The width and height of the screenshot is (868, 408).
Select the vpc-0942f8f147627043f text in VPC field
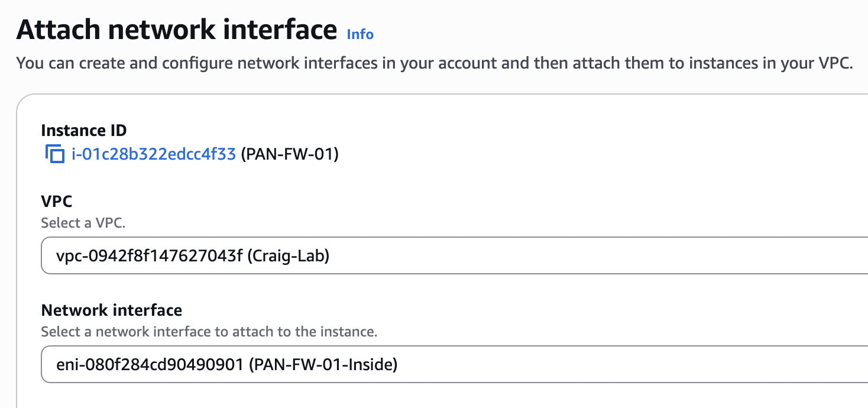click(x=151, y=256)
